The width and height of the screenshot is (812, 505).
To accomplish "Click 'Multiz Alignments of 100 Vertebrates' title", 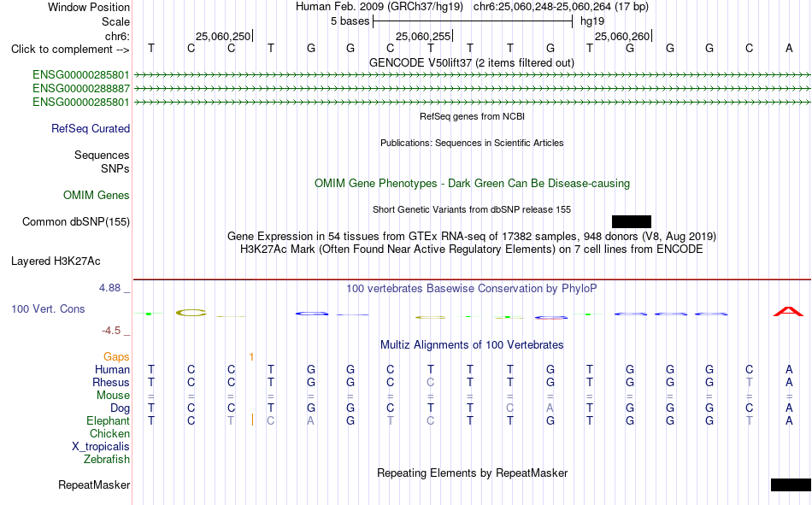I will (x=472, y=345).
